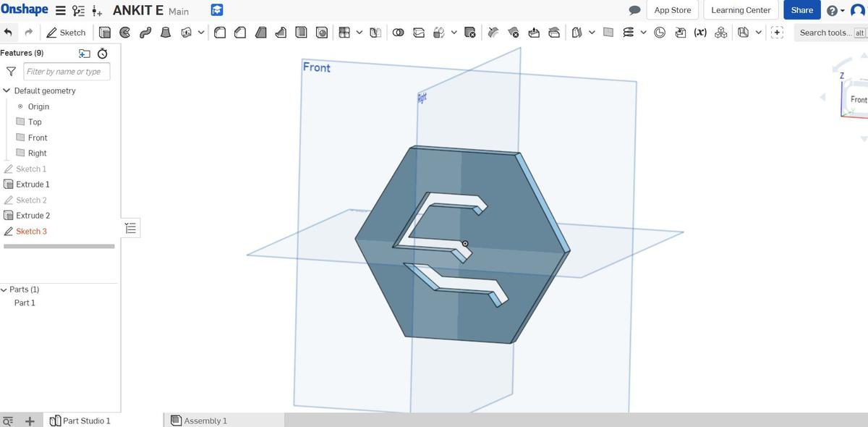The image size is (868, 427).
Task: Collapse the Parts (1) section
Action: pos(4,289)
